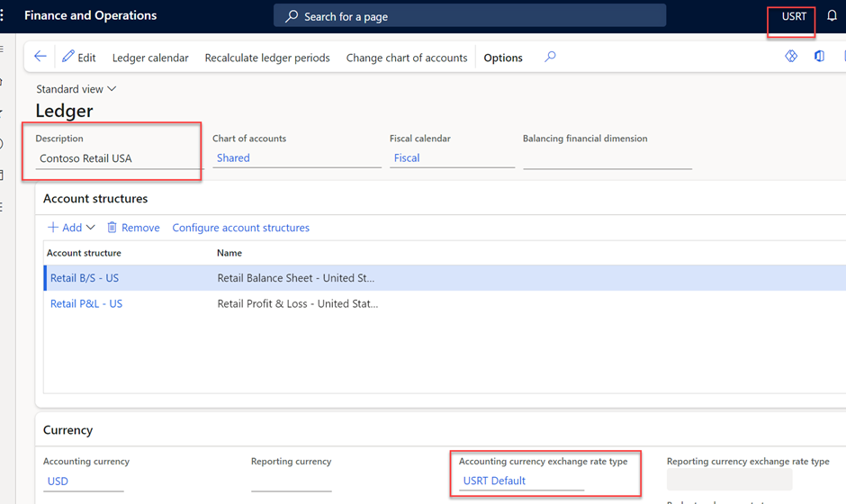This screenshot has width=846, height=504.
Task: Click the Reporting currency field
Action: (292, 481)
